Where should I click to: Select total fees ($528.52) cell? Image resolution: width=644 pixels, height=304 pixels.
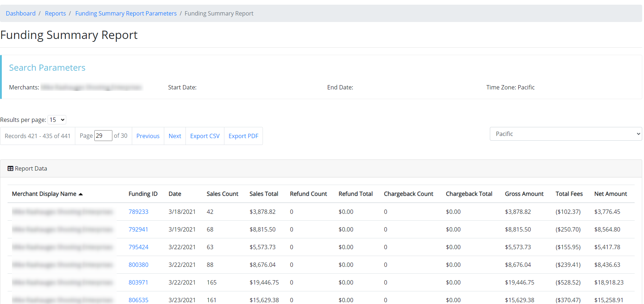568,282
